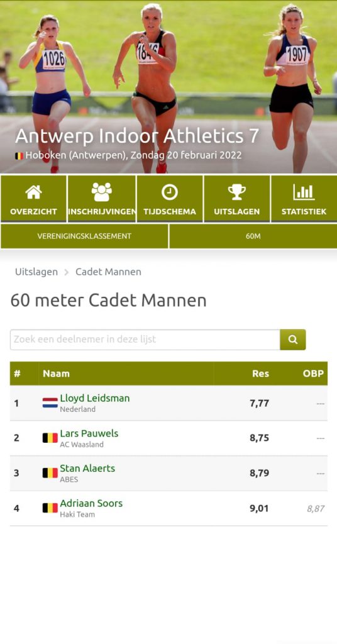Open athlete Adriaan Soors's profile
The image size is (337, 644).
tap(91, 503)
